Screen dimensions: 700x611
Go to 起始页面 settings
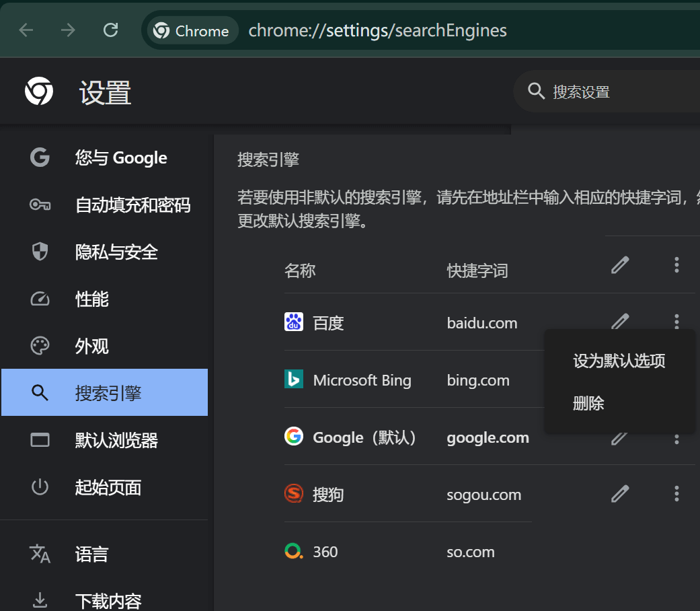coord(108,488)
